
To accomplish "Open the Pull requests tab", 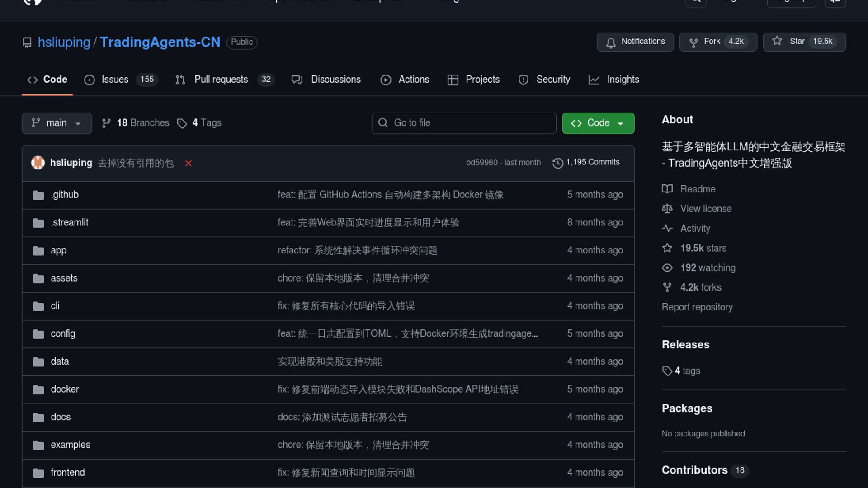I will [221, 80].
